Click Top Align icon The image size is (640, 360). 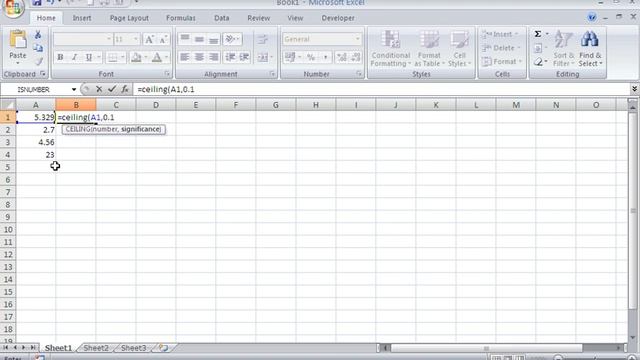click(x=185, y=39)
